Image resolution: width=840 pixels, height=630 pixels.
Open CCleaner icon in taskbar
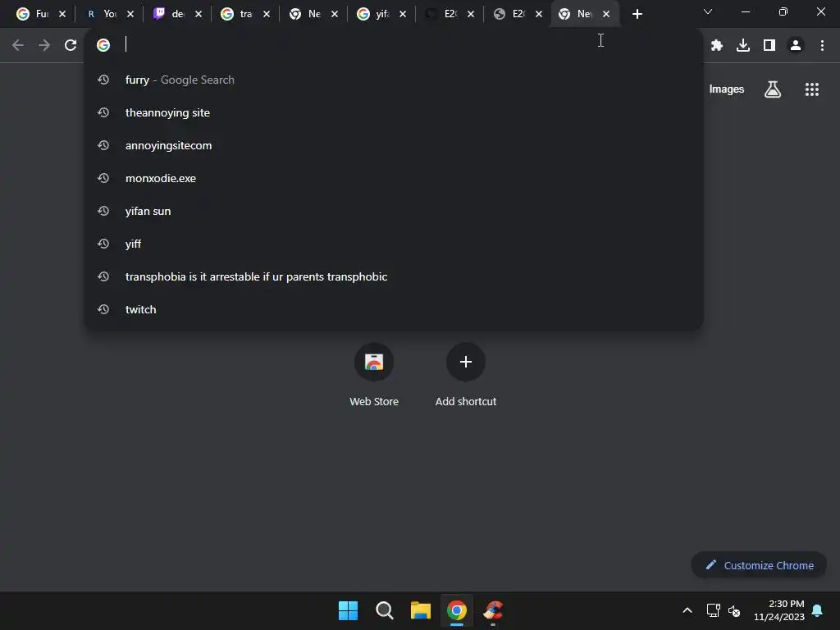click(493, 610)
